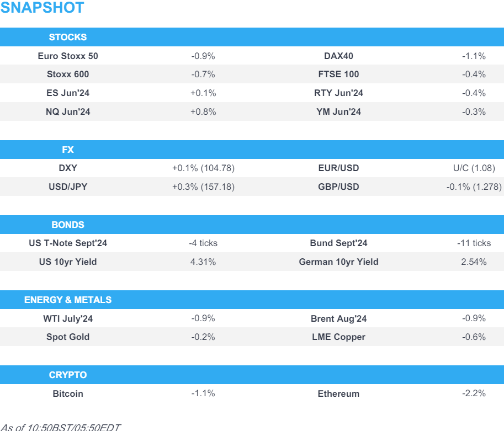Click the Bitcoin label
The image size is (504, 431).
click(68, 394)
